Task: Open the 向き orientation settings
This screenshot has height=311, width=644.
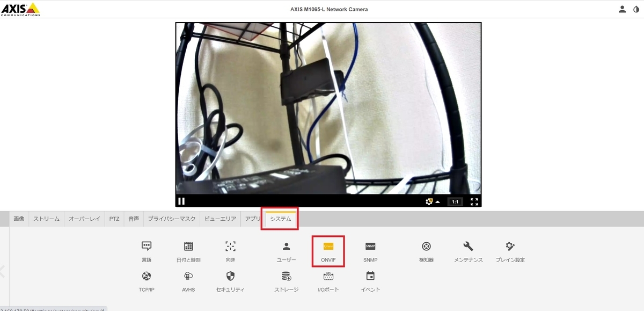Action: (230, 251)
